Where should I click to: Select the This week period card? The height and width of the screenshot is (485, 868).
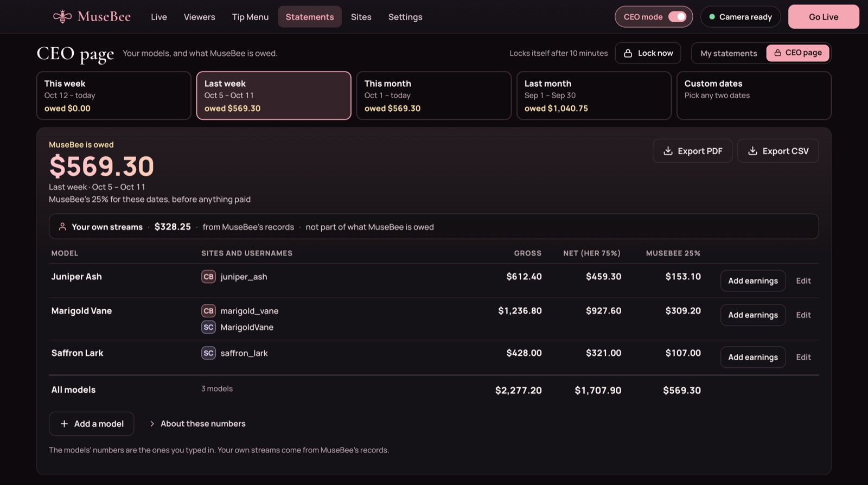(x=114, y=95)
